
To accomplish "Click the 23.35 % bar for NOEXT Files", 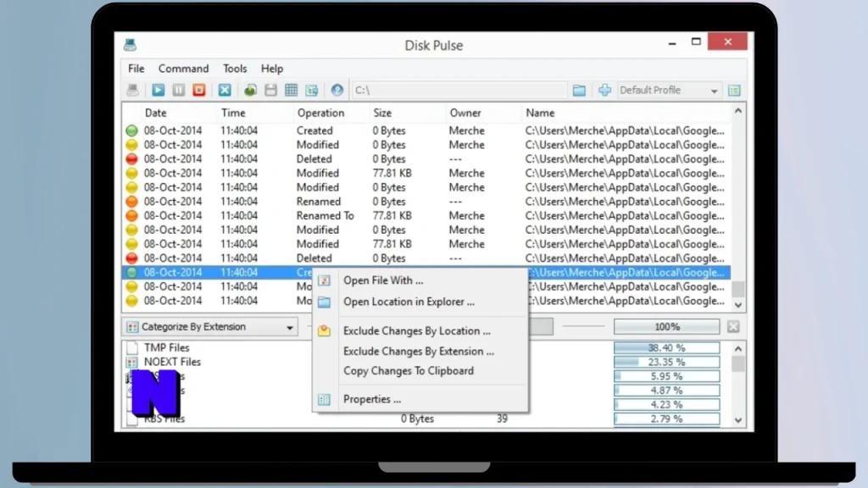I will (666, 363).
